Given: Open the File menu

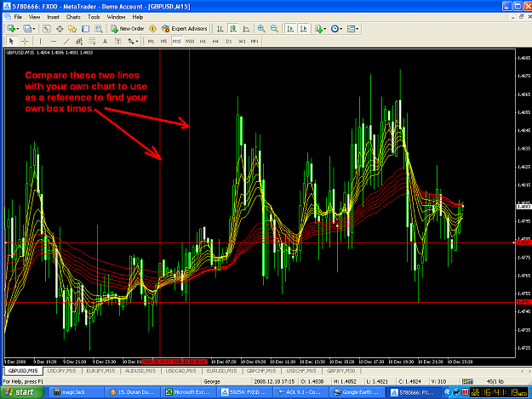Looking at the screenshot, I should point(18,17).
